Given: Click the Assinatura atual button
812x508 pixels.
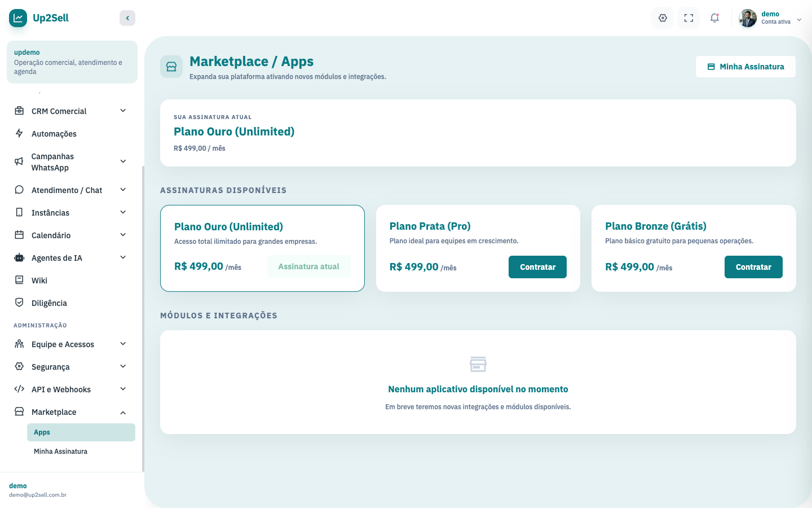Looking at the screenshot, I should point(309,266).
